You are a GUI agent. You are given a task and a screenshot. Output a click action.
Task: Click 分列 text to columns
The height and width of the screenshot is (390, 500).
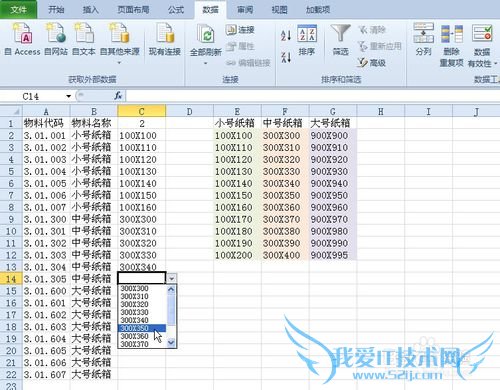[424, 40]
